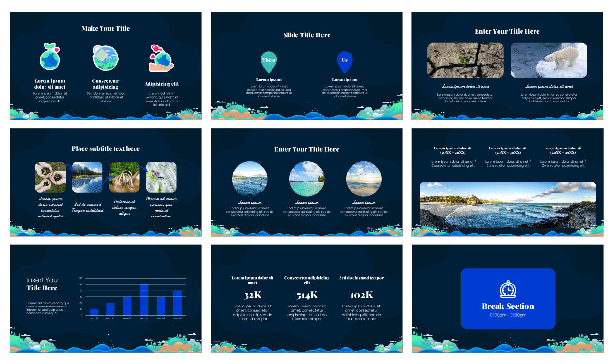This screenshot has height=364, width=613.
Task: Click the wide coastal panorama photo
Action: pos(508,205)
